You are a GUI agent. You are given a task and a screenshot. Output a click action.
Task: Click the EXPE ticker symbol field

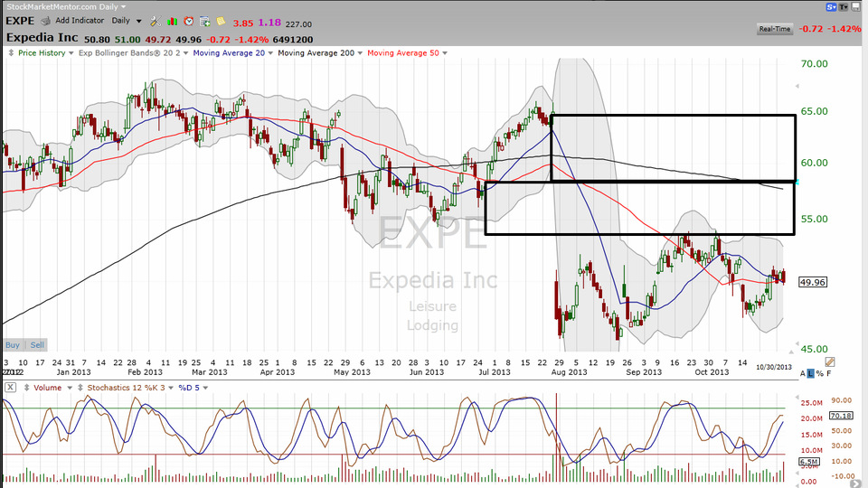pos(20,21)
